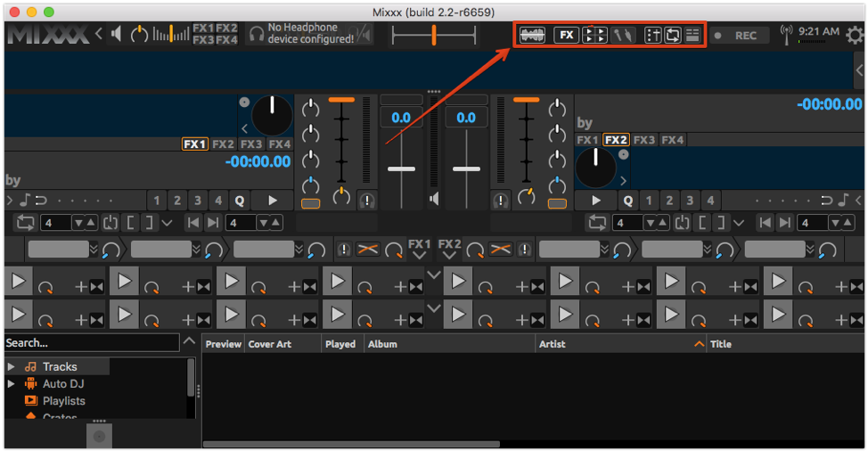Toggle right channel headphone cue button
868x451 pixels.
point(501,201)
